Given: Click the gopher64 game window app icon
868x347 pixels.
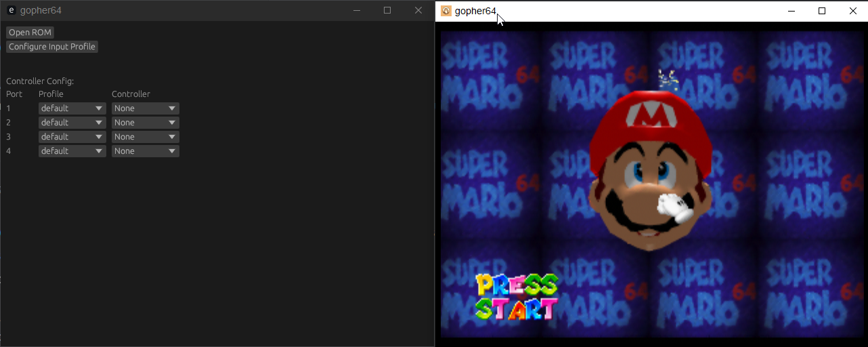Looking at the screenshot, I should [446, 11].
